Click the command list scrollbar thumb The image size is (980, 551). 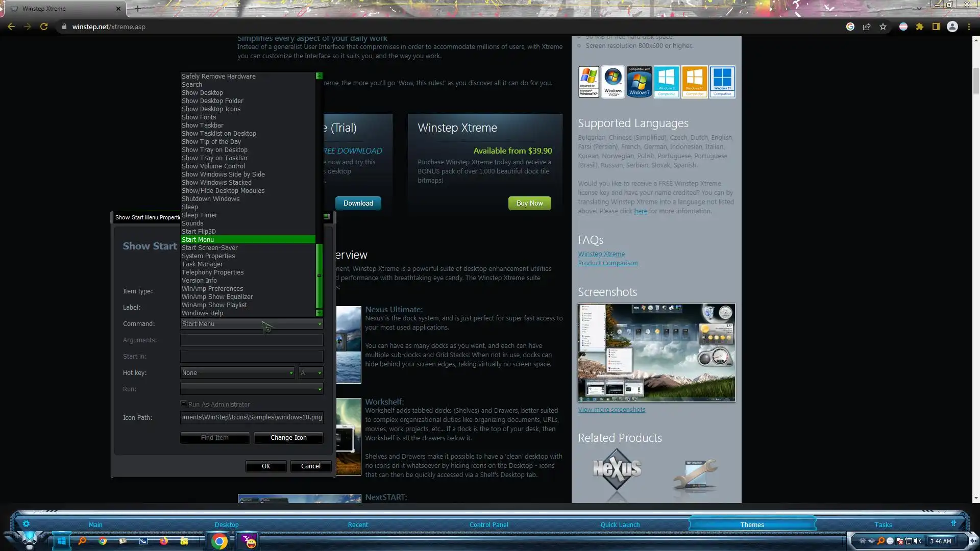click(x=319, y=275)
